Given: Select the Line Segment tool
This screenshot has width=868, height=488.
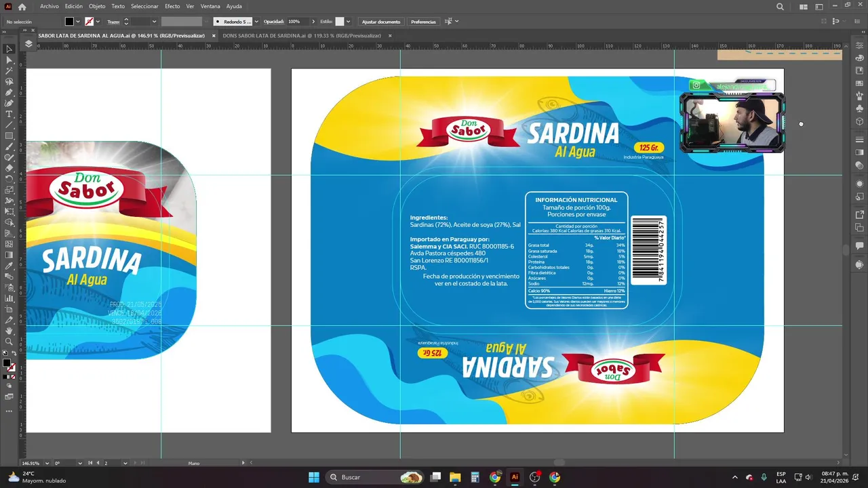Looking at the screenshot, I should coord(9,125).
